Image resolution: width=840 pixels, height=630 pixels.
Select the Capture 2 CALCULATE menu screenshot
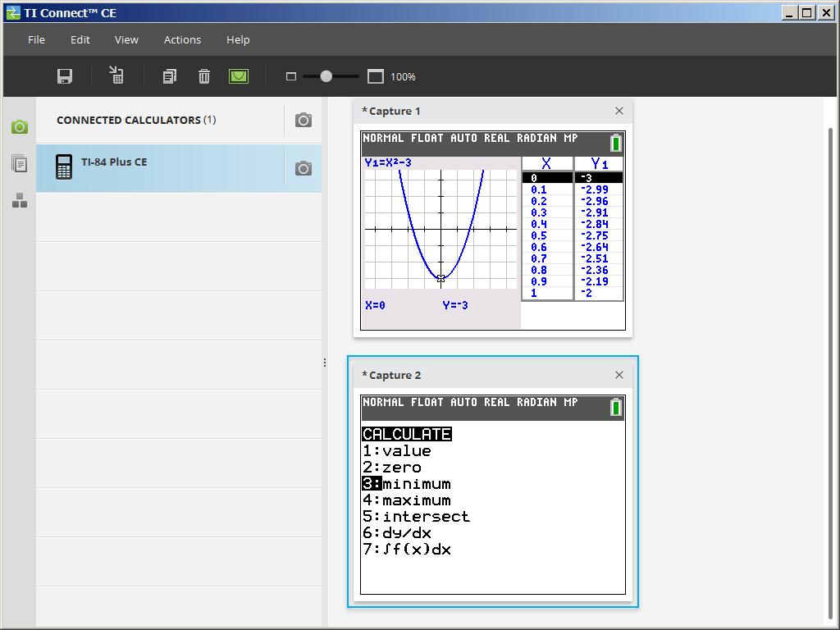pyautogui.click(x=493, y=495)
